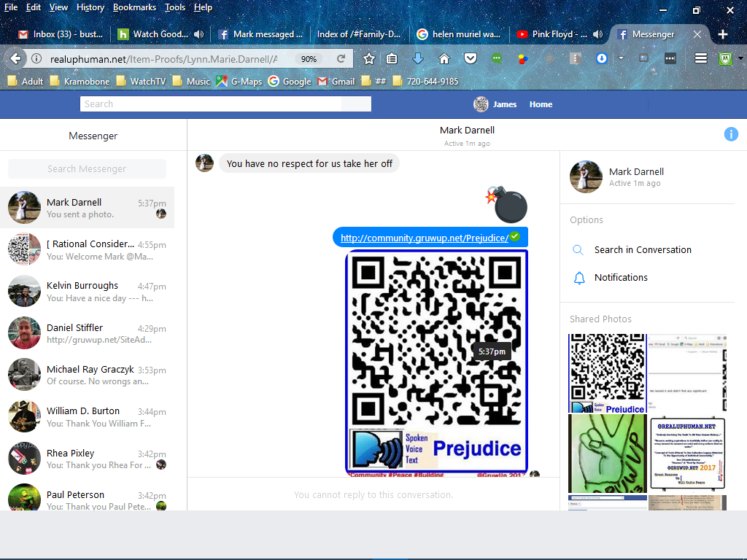The image size is (747, 560).
Task: Expand the arrow beside the green shield
Action: pyautogui.click(x=740, y=58)
